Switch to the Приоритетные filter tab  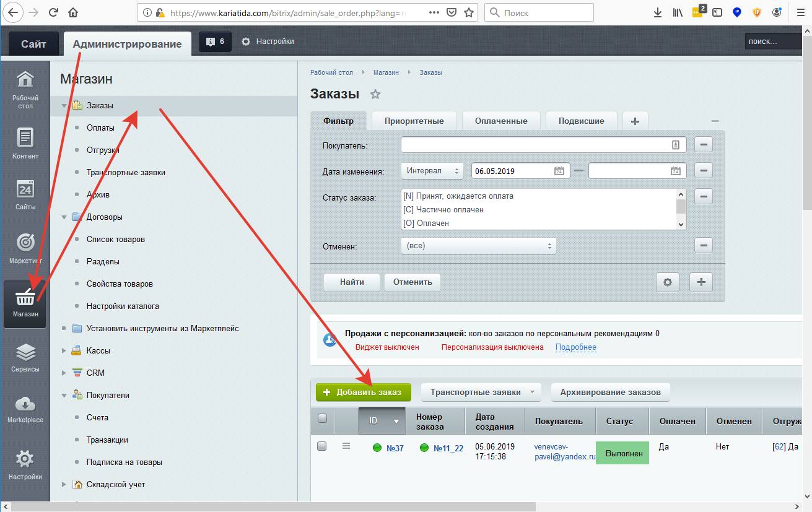click(413, 121)
